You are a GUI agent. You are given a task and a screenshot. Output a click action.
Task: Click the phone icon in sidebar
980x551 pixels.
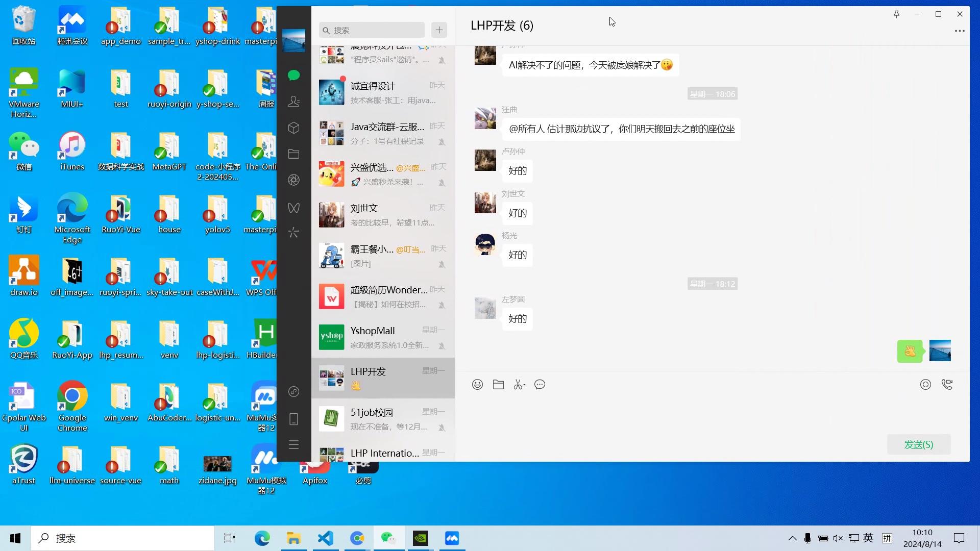click(x=293, y=419)
